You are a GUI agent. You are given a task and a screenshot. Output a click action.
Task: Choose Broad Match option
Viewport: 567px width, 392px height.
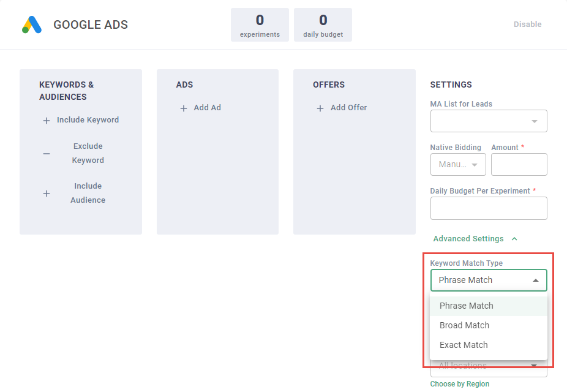(x=465, y=325)
